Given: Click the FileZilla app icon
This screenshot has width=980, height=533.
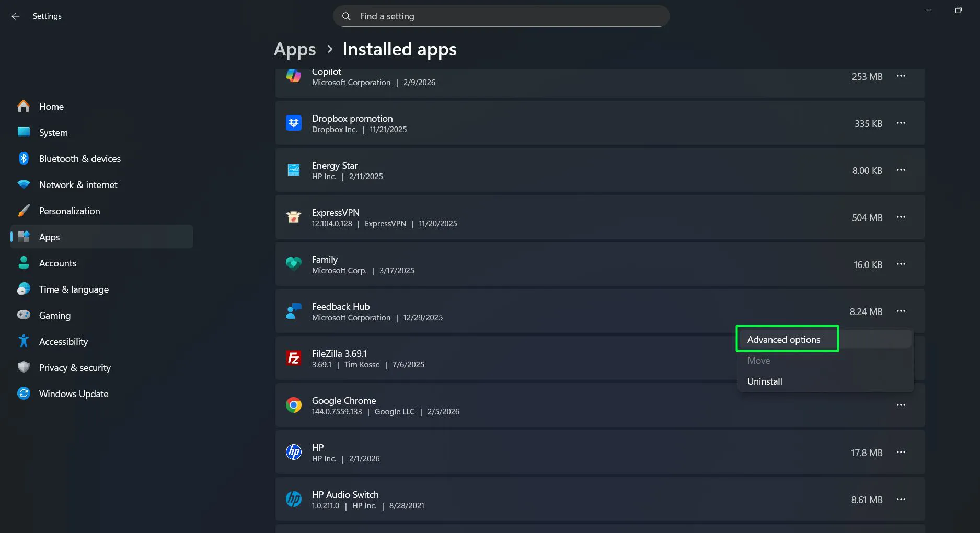Looking at the screenshot, I should coord(294,358).
